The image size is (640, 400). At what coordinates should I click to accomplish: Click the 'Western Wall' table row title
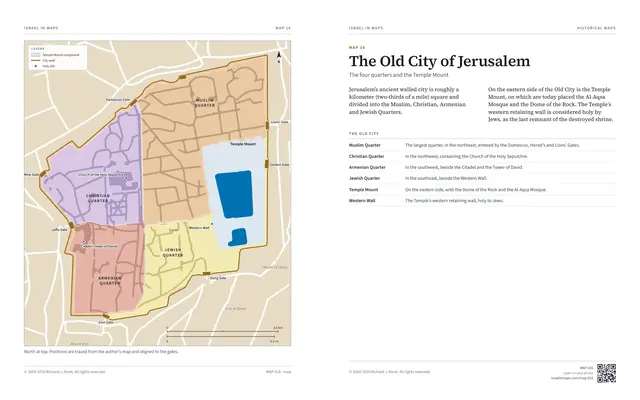coord(362,201)
